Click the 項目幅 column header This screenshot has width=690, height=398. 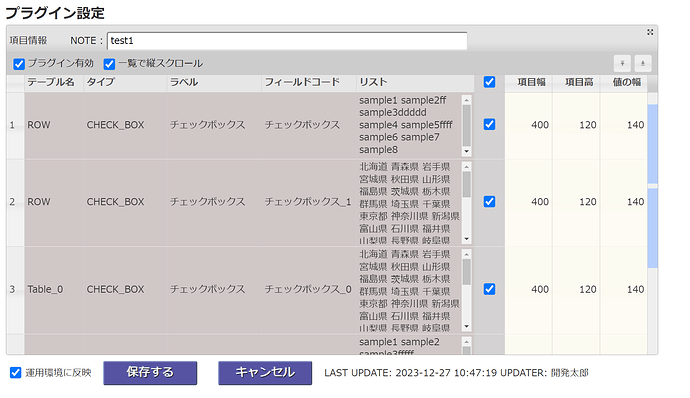click(529, 82)
